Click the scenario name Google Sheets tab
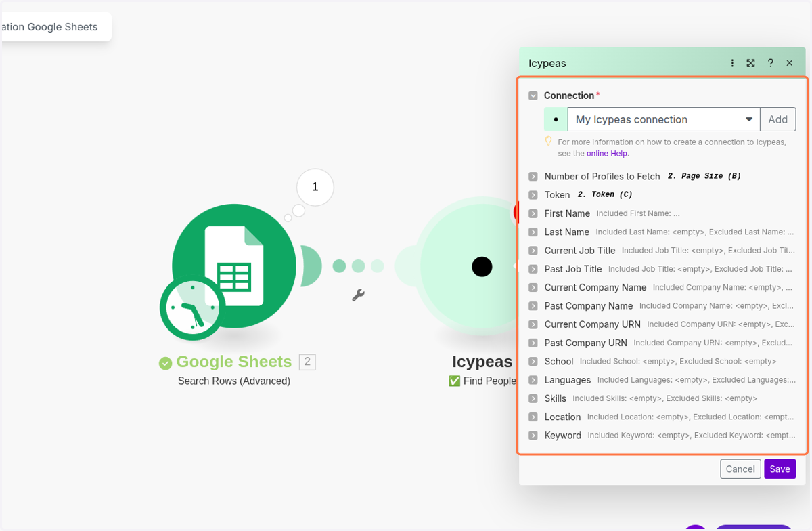 coord(55,27)
